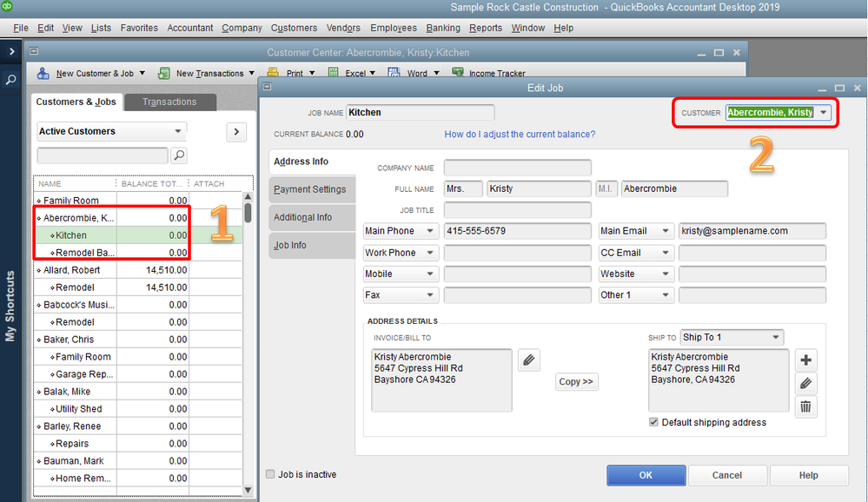Open the File menu
Viewport: 868px width, 502px height.
tap(21, 28)
